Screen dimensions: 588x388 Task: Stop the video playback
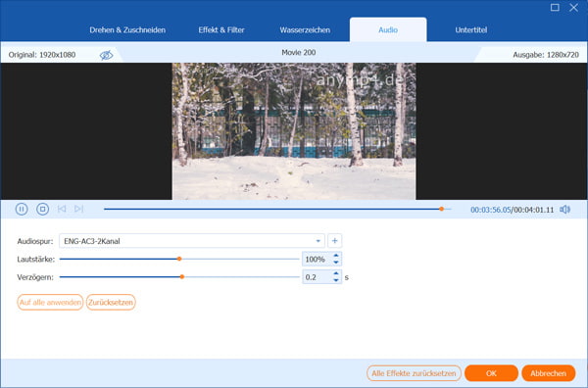pos(42,209)
